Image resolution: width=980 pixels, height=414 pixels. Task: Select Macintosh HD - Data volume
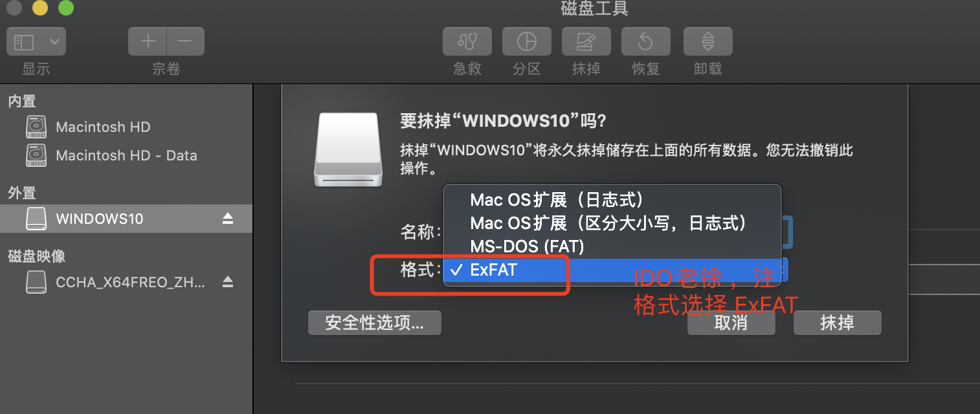point(126,155)
